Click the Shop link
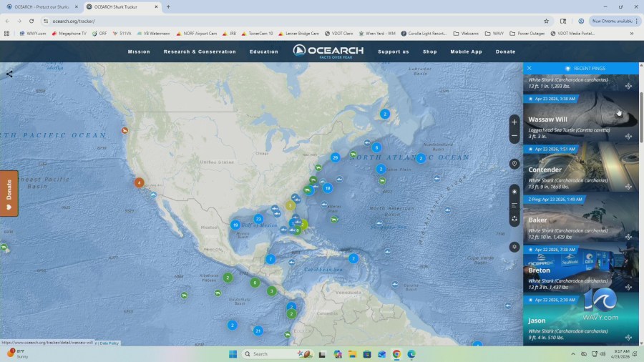Screen dimensions: 644x362 tap(430, 52)
